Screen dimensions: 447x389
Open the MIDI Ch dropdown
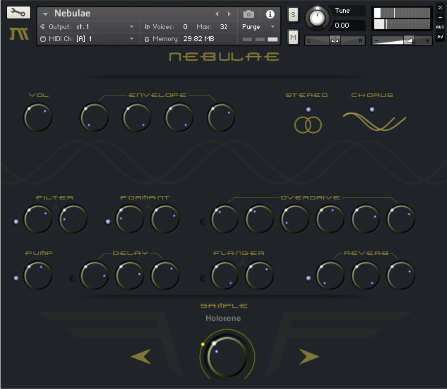(87, 39)
